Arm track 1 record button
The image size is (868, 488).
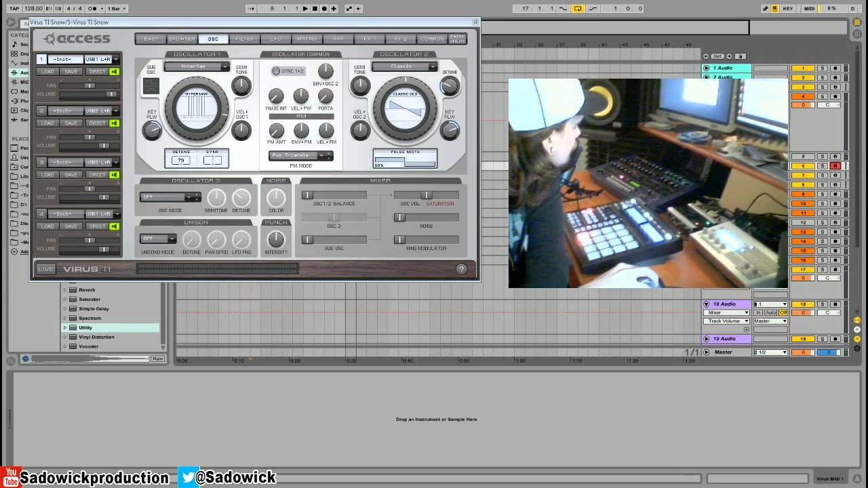(835, 68)
